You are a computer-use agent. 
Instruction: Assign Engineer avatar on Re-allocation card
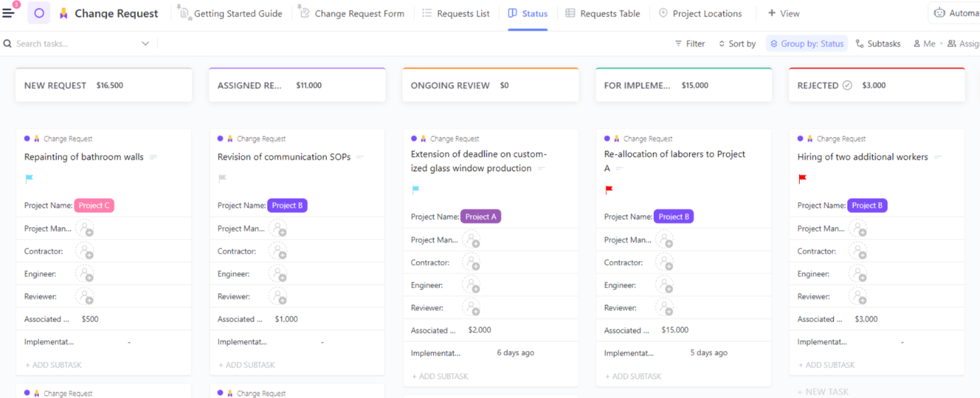pyautogui.click(x=664, y=285)
